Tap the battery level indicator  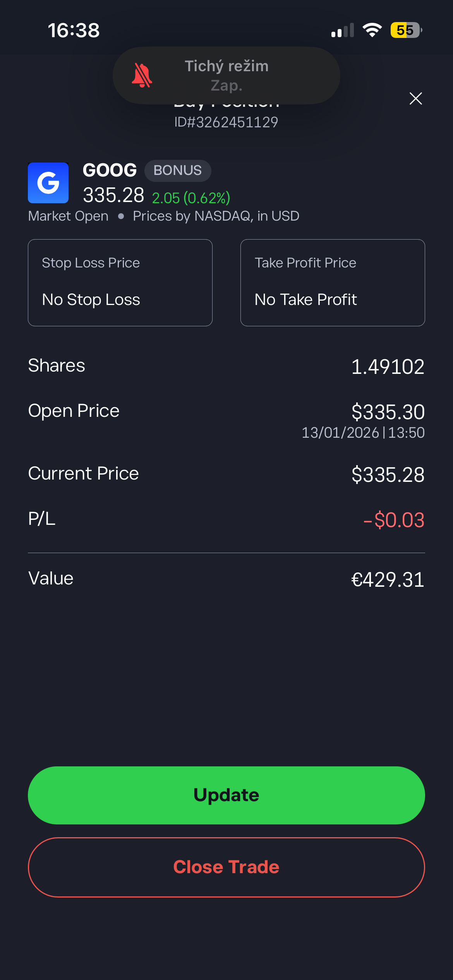(406, 30)
